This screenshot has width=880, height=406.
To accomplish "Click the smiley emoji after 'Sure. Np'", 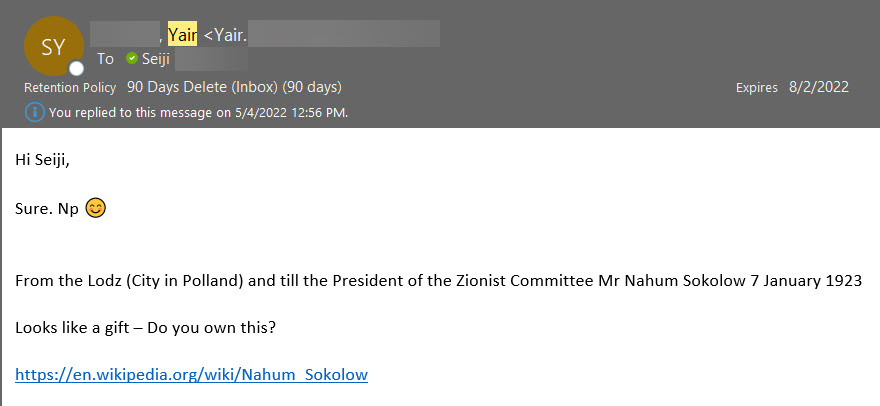I will click(x=96, y=209).
